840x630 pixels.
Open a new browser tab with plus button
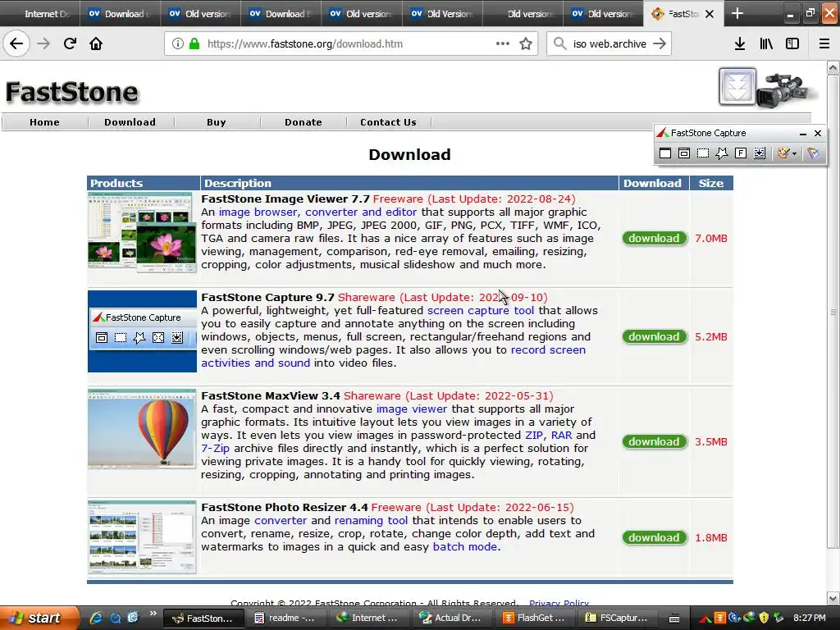737,13
